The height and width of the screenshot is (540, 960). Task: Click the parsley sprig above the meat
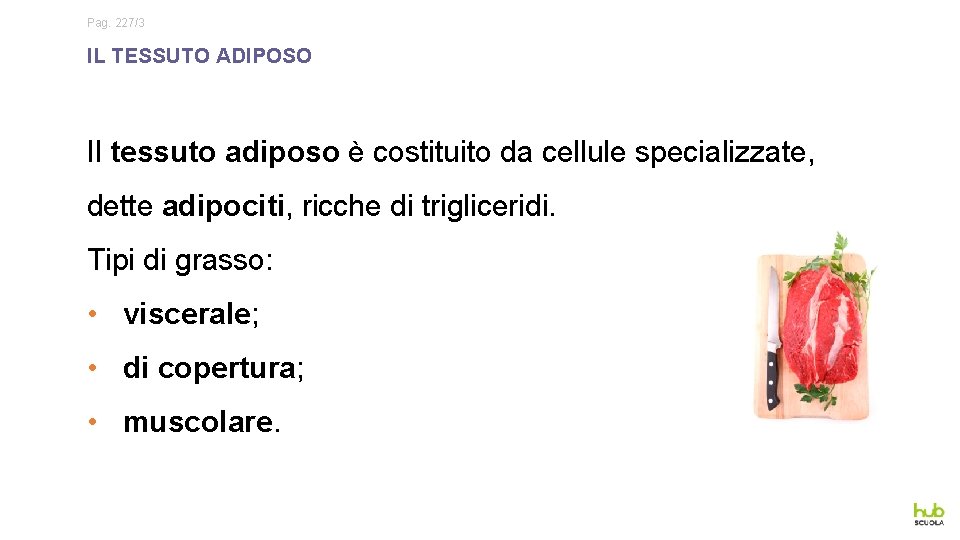(x=836, y=250)
